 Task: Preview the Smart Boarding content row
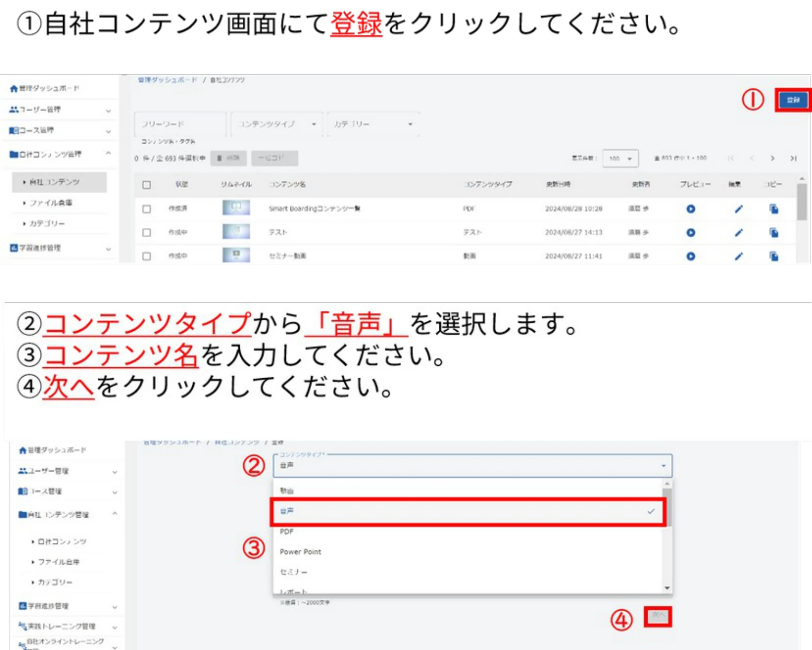[x=691, y=209]
